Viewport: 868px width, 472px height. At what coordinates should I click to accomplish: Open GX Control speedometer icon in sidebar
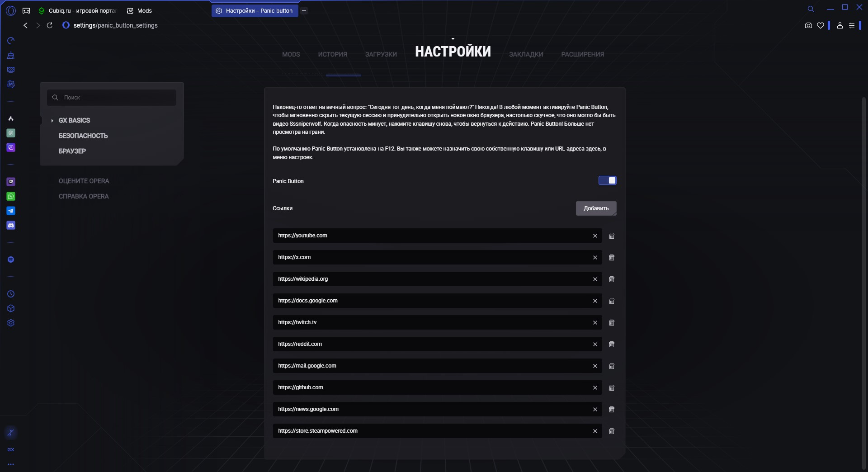[11, 41]
